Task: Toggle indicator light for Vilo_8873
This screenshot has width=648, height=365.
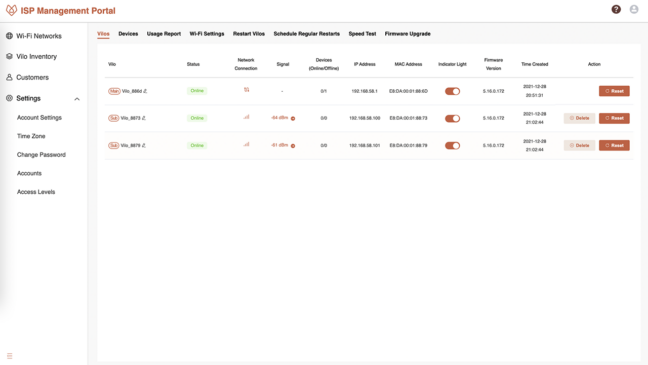Action: coord(452,119)
